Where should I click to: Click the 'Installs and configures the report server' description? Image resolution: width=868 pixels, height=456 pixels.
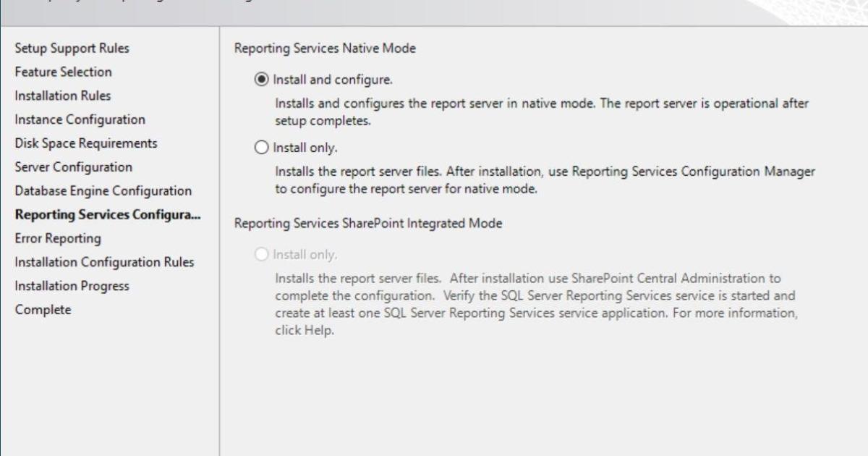(x=542, y=112)
